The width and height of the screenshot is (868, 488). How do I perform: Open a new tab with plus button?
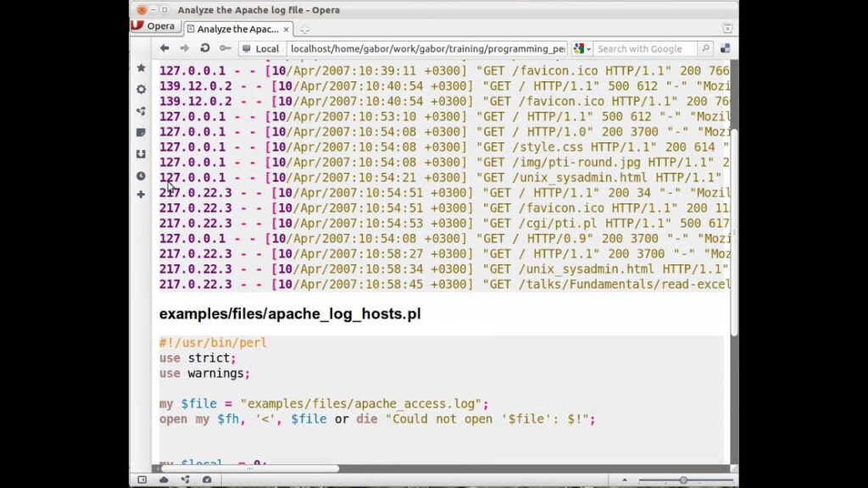click(304, 30)
